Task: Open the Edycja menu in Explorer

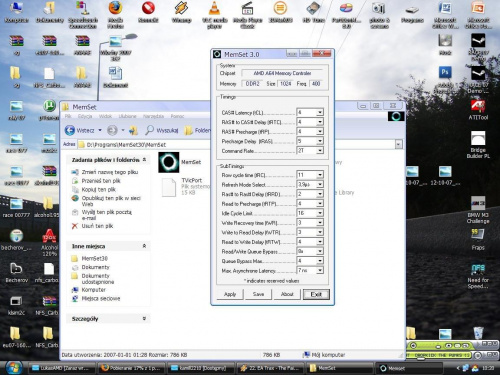Action: 85,116
